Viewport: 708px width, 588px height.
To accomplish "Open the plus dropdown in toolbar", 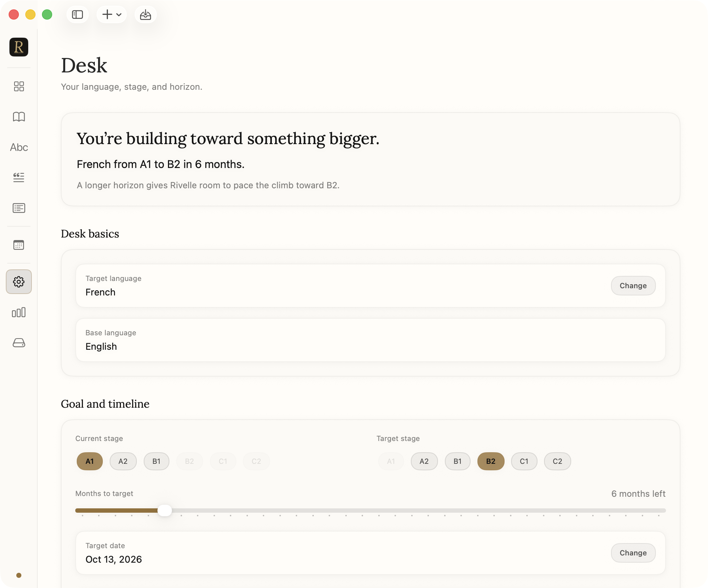I will click(x=111, y=14).
